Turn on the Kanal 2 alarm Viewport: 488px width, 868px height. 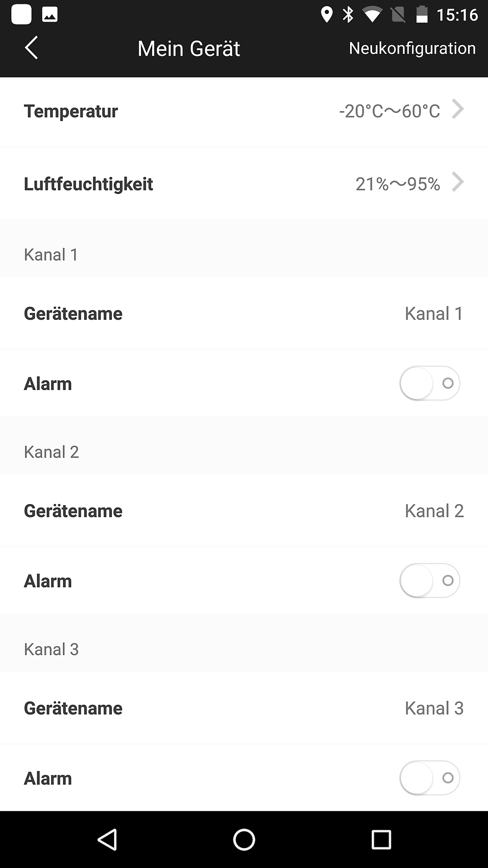coord(429,581)
